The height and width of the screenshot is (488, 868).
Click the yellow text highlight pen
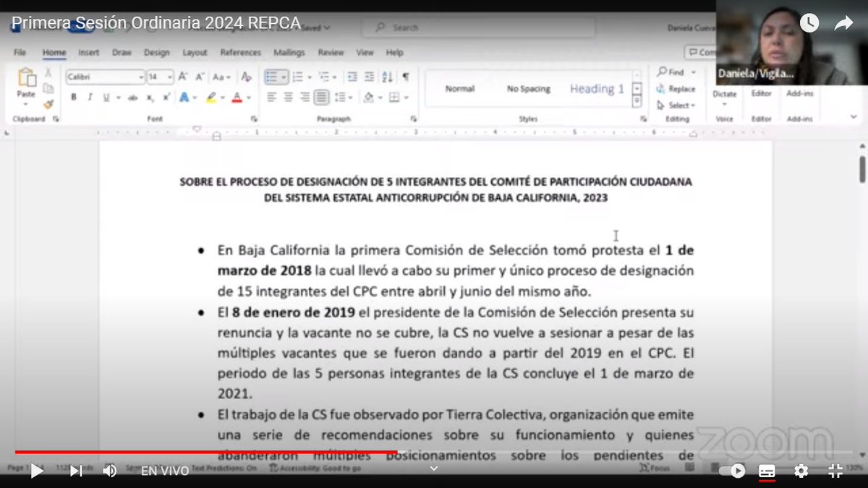(210, 98)
